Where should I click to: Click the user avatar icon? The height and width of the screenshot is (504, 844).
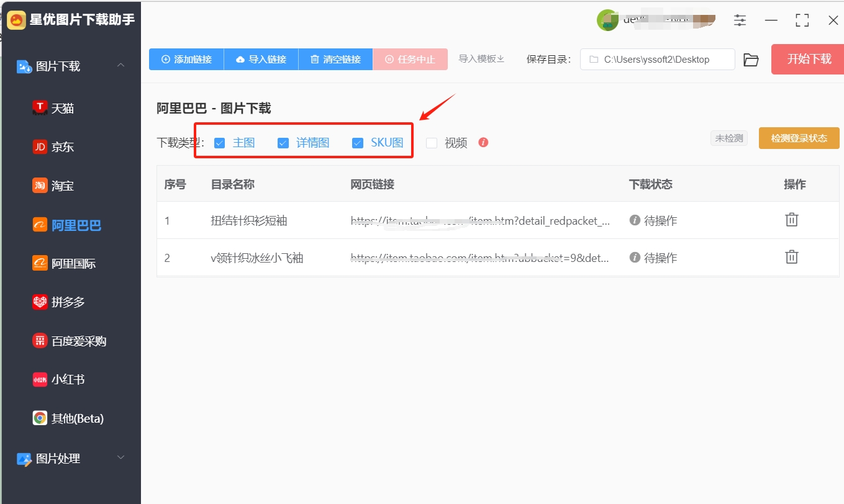point(607,20)
